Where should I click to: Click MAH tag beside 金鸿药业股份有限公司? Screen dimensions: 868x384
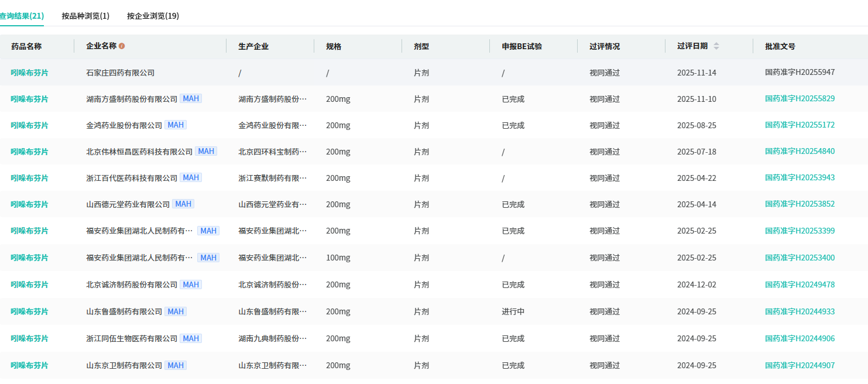coord(176,125)
